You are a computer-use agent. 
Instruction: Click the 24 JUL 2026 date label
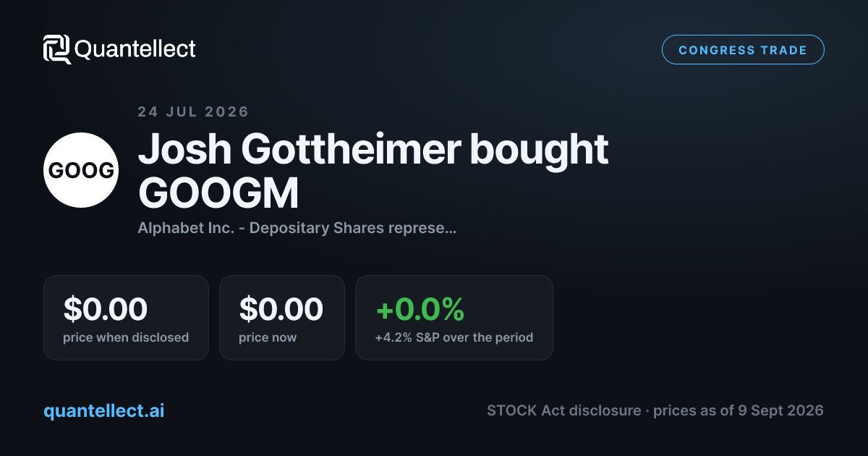193,111
